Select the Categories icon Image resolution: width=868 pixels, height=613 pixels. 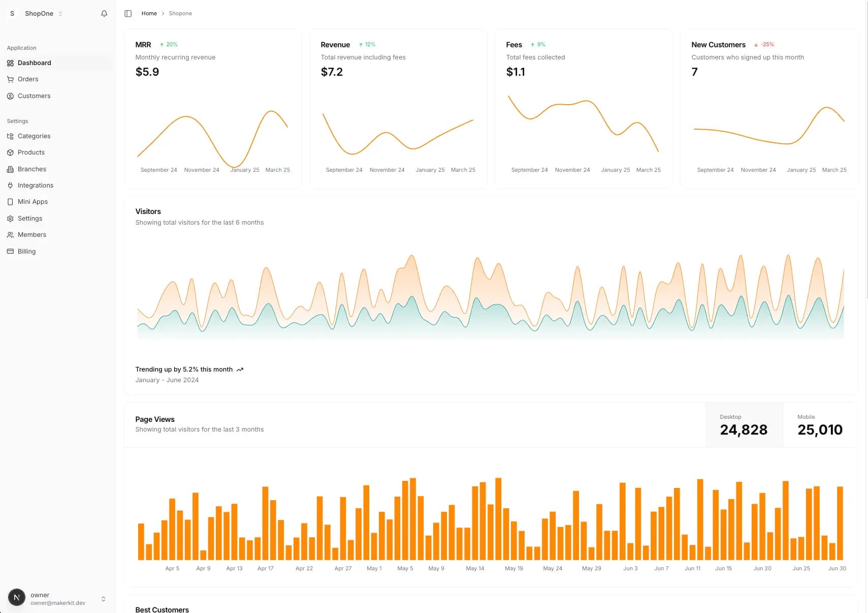tap(10, 136)
